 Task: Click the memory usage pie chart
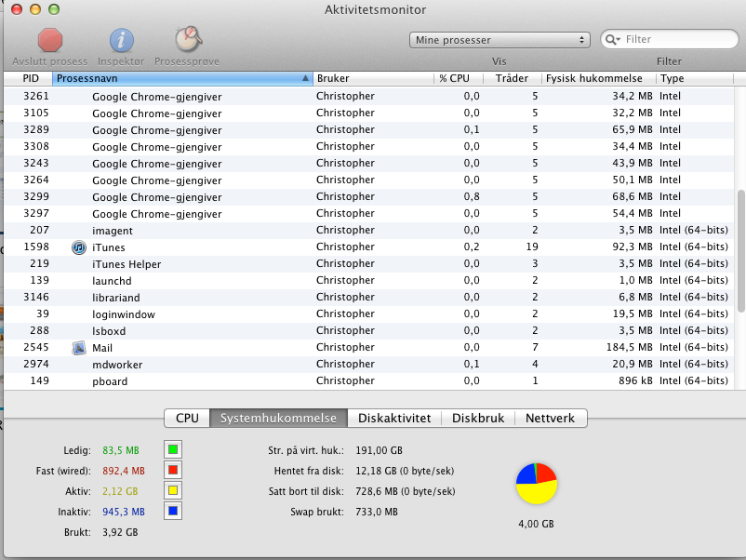[x=536, y=484]
